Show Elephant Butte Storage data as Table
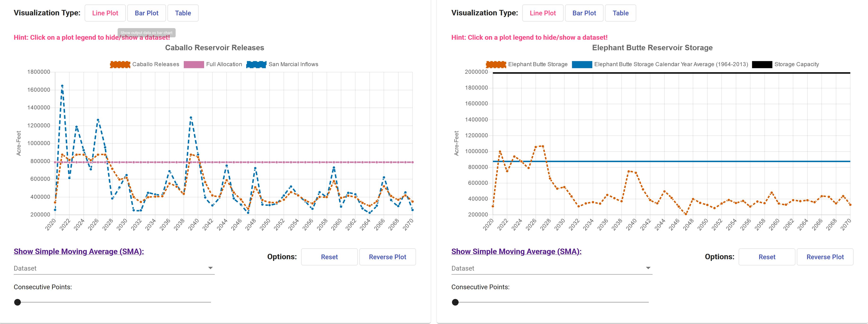 click(621, 13)
